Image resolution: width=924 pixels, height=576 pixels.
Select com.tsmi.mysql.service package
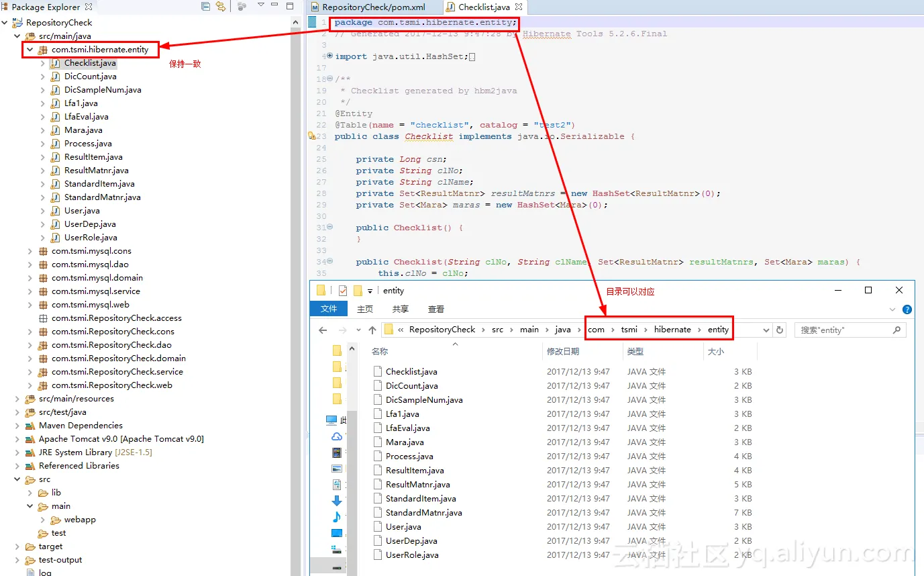click(x=96, y=291)
